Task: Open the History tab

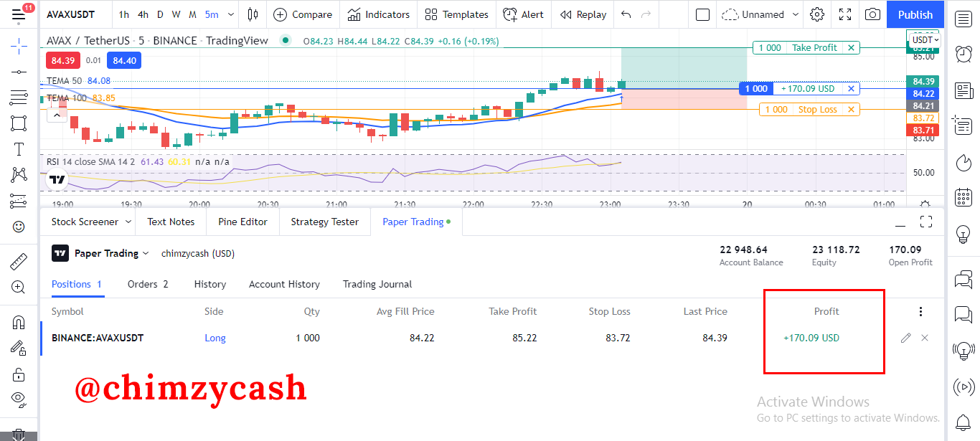Action: (210, 284)
